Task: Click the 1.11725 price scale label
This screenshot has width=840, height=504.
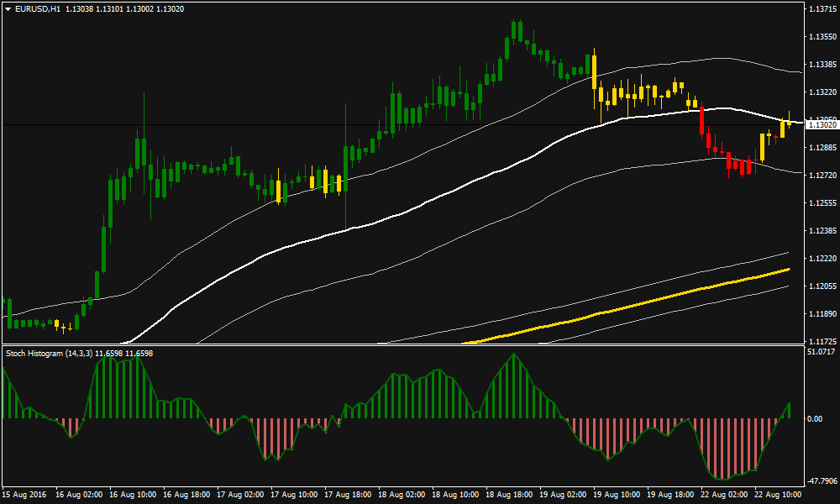Action: (821, 342)
